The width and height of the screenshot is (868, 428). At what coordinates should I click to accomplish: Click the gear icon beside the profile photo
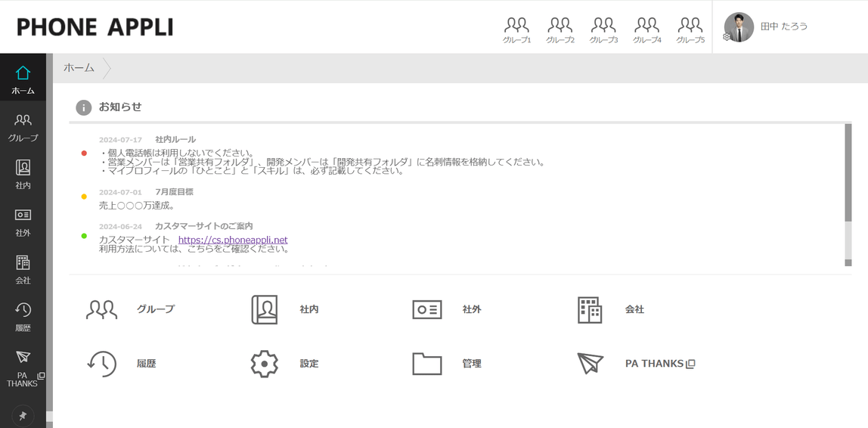tap(727, 36)
